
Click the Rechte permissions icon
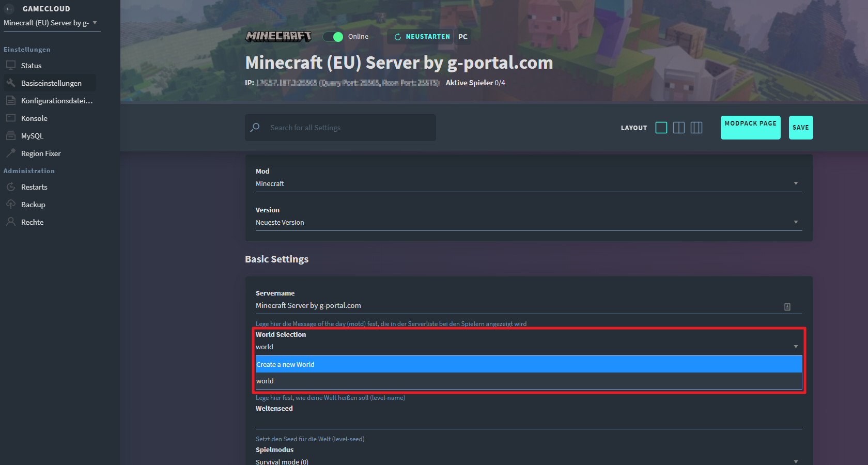point(11,222)
